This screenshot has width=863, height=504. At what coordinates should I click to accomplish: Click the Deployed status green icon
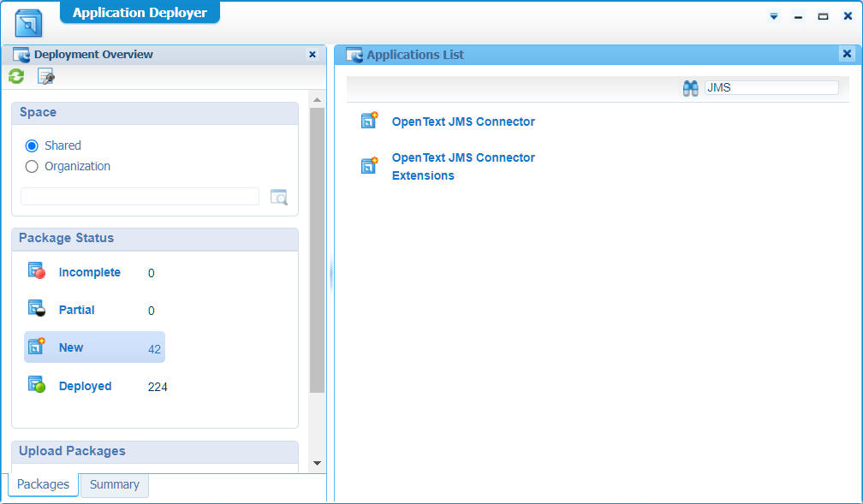36,386
